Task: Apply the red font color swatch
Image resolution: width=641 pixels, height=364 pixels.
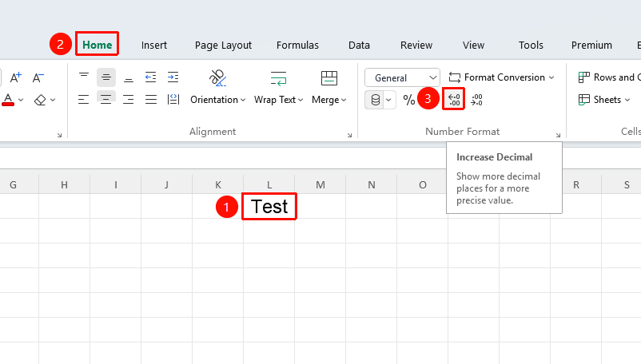Action: 8,100
